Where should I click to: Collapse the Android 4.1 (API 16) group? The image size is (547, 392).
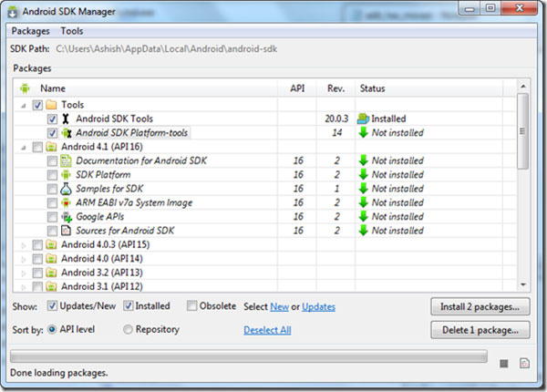pos(24,148)
